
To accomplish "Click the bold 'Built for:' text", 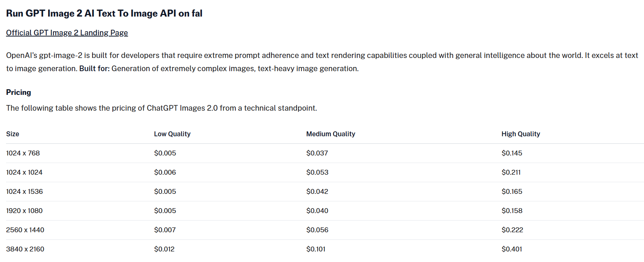I will point(94,69).
